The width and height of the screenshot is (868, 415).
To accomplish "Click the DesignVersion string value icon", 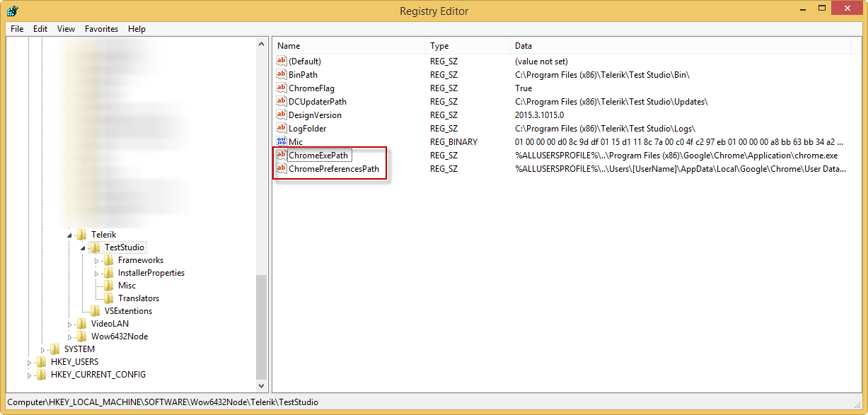I will [x=282, y=115].
